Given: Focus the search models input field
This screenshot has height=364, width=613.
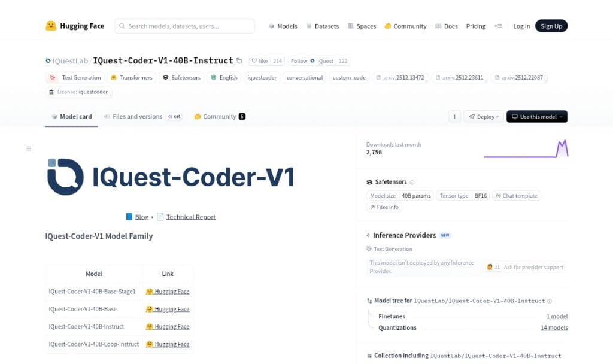Looking at the screenshot, I should coord(184,26).
